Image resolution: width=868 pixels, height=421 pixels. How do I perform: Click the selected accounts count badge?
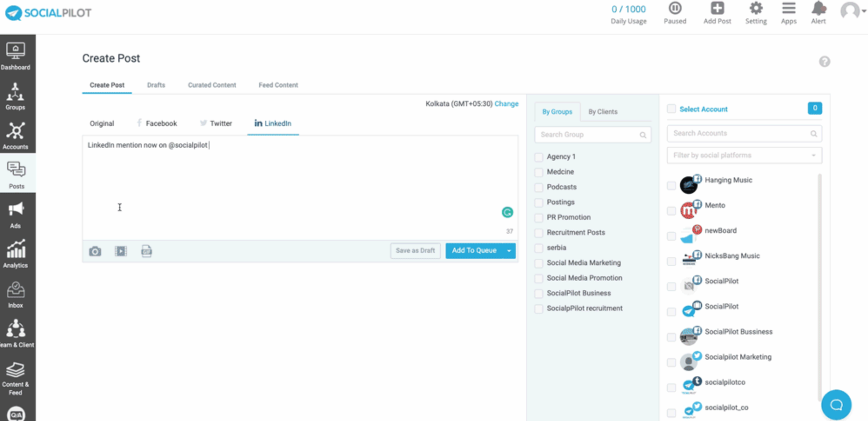(x=815, y=108)
